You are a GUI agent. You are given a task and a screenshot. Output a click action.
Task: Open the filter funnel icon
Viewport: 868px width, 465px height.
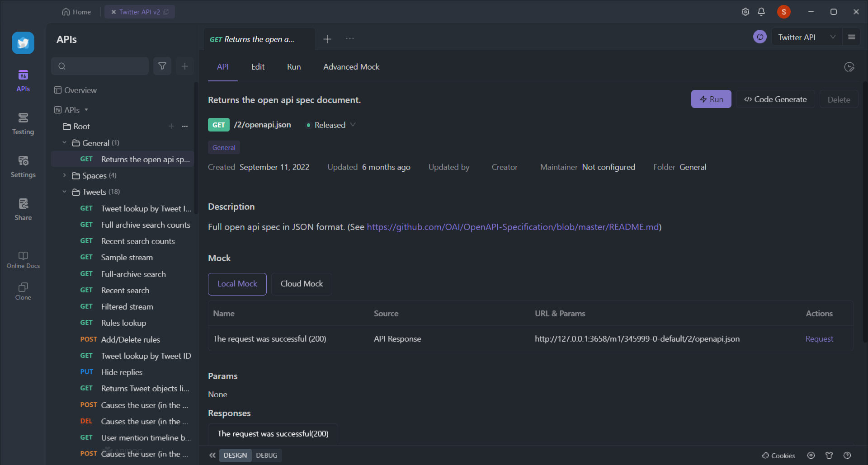click(x=162, y=66)
